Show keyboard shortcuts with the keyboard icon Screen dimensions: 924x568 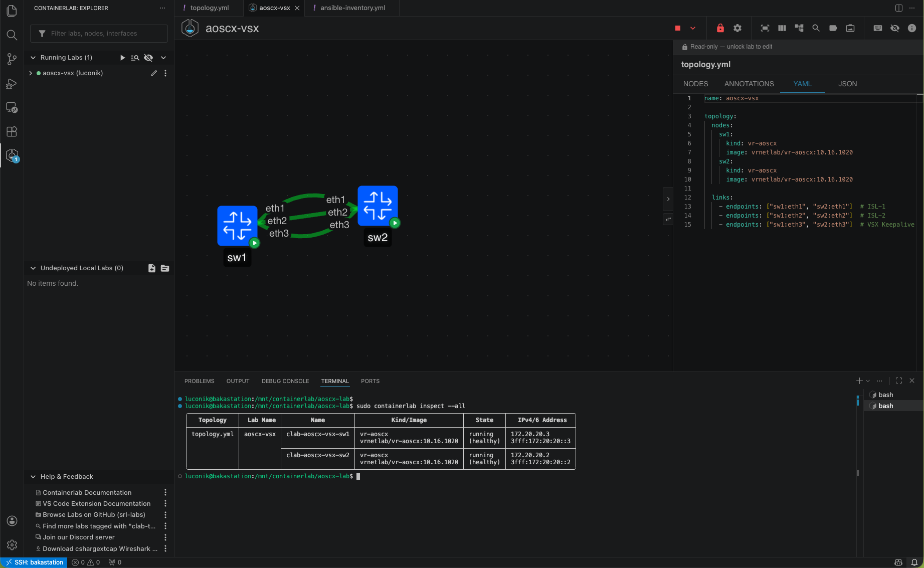(878, 28)
